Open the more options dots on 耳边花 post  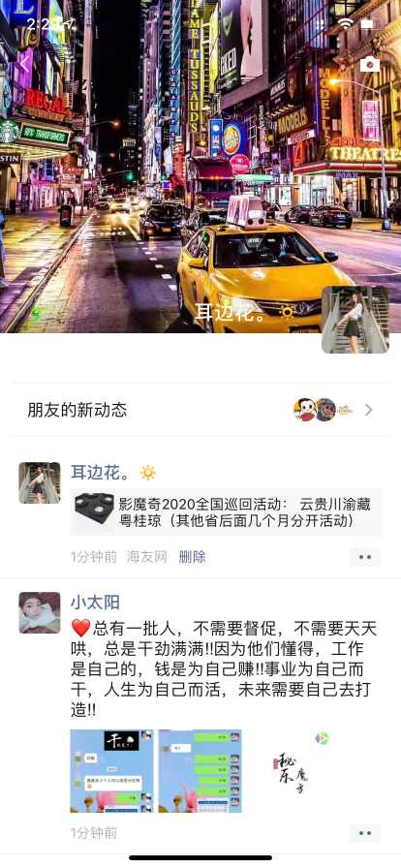[x=365, y=557]
